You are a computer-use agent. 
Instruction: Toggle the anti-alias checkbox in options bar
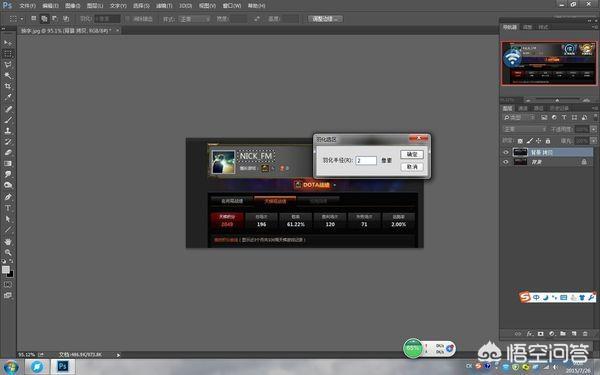coord(128,19)
